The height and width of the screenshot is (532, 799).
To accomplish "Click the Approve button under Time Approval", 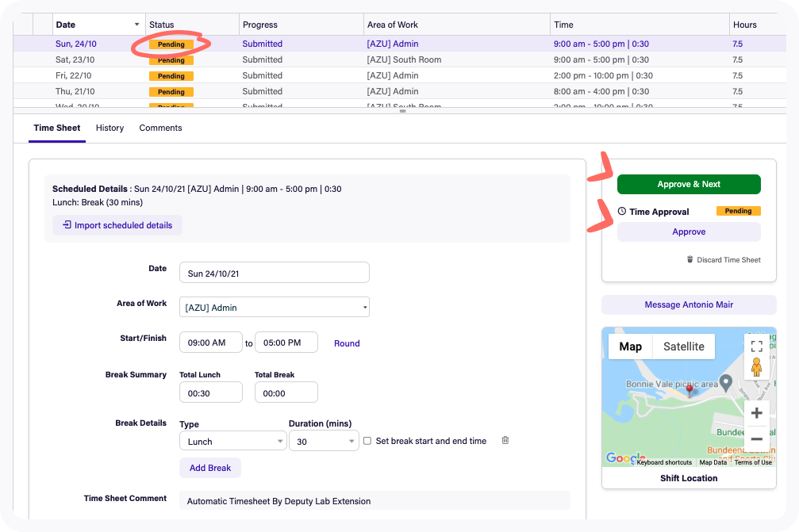I will 689,232.
